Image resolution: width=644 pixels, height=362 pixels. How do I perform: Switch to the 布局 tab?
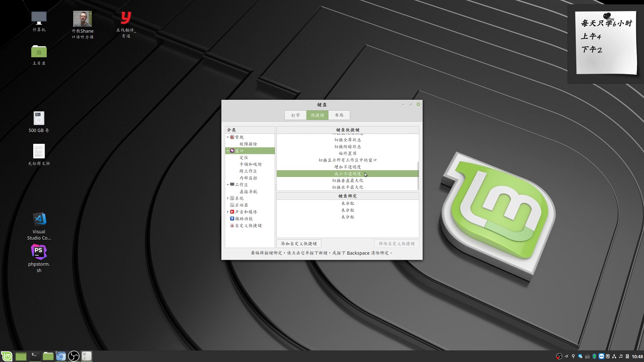(x=339, y=115)
